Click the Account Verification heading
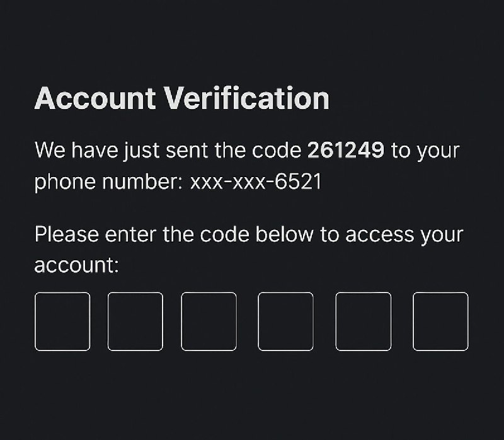This screenshot has height=440, width=504. [182, 98]
